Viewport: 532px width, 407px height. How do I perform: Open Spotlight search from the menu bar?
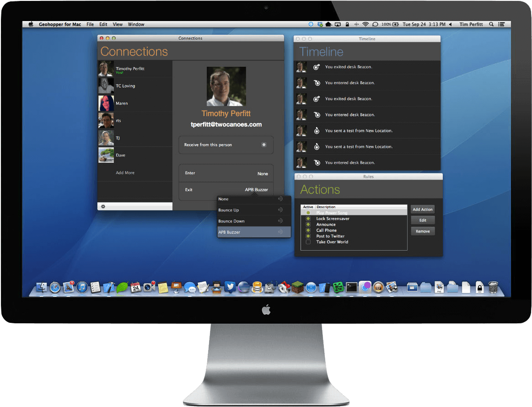491,24
